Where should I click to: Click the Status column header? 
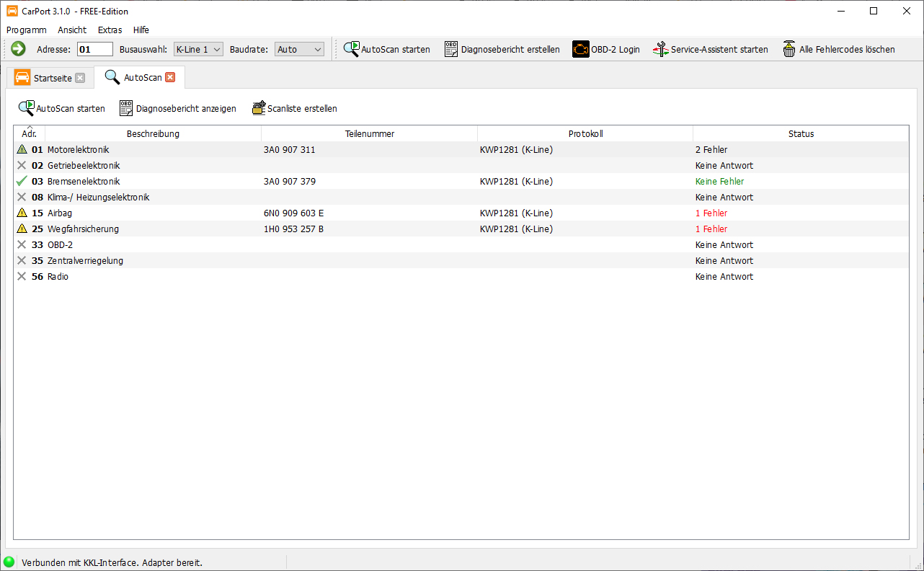click(x=800, y=133)
